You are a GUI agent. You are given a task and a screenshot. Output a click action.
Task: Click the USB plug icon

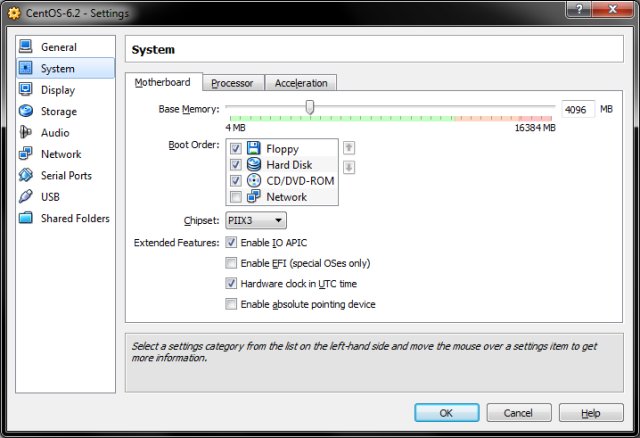click(x=25, y=196)
